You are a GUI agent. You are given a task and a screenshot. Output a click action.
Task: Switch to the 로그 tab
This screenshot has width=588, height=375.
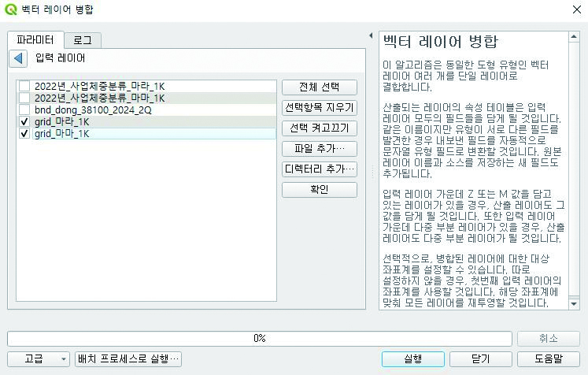click(x=82, y=39)
